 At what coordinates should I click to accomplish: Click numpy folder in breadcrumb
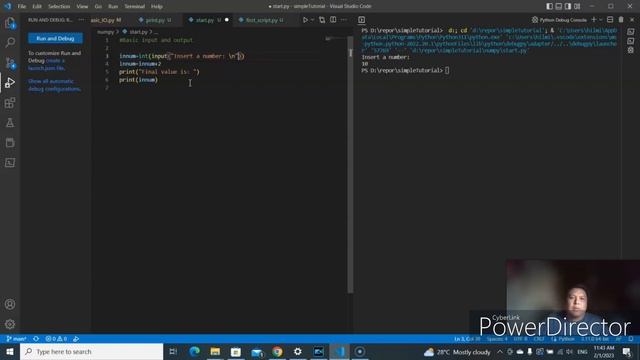click(105, 32)
